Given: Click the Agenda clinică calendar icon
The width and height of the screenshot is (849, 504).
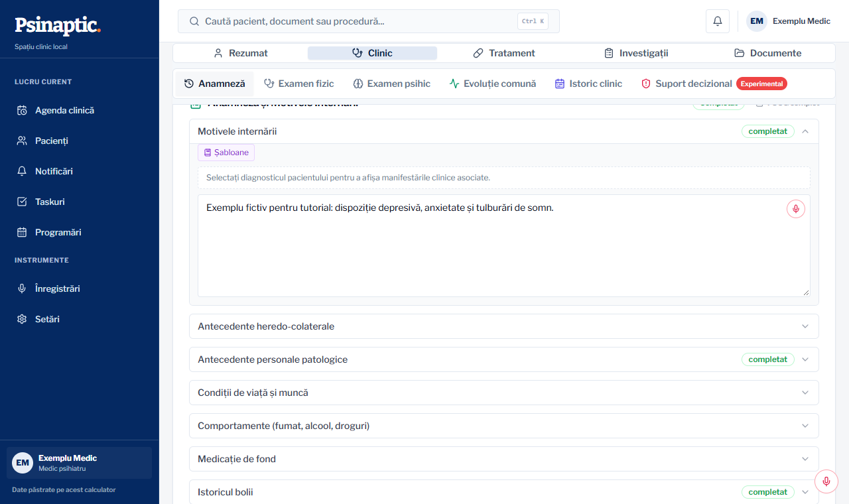Looking at the screenshot, I should tap(22, 110).
